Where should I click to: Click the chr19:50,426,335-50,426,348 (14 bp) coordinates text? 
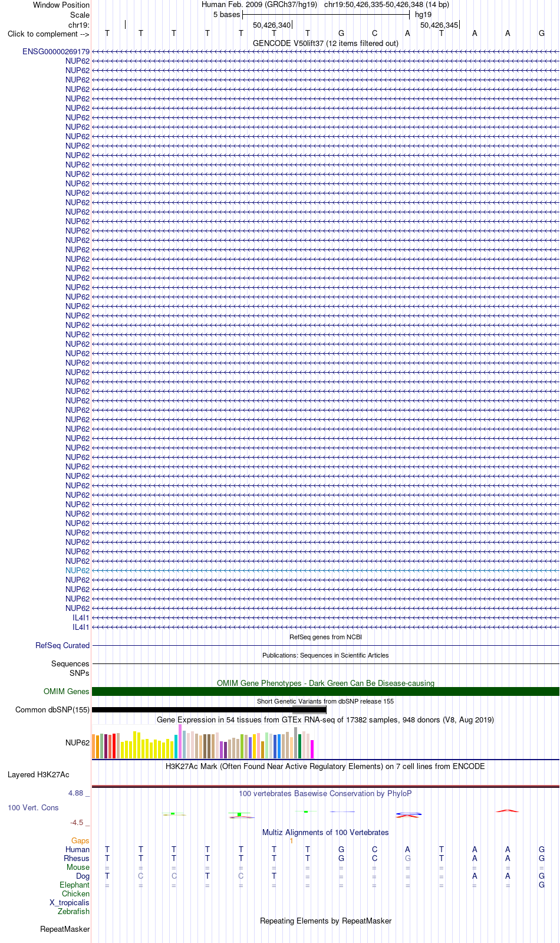387,5
